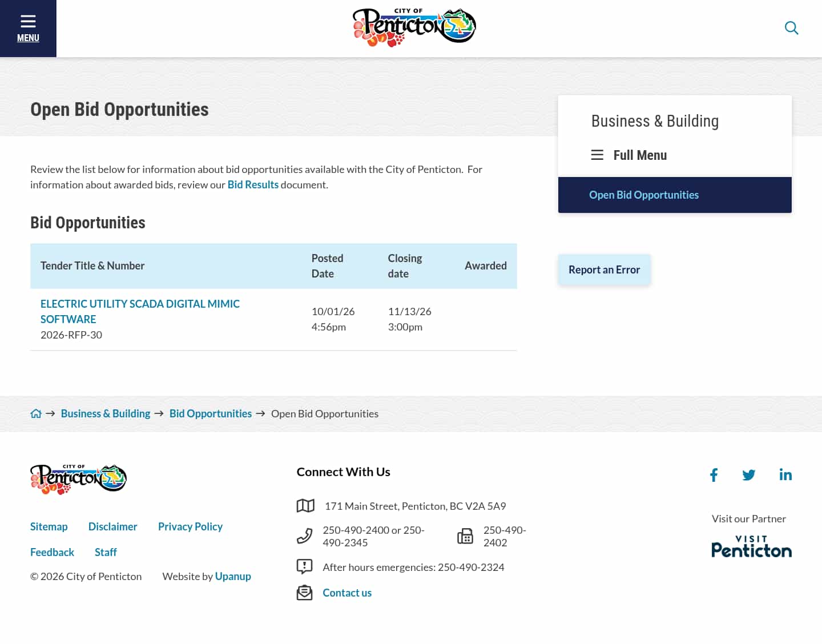Select Open Bid Opportunities sidebar item
The height and width of the screenshot is (644, 822).
[675, 195]
